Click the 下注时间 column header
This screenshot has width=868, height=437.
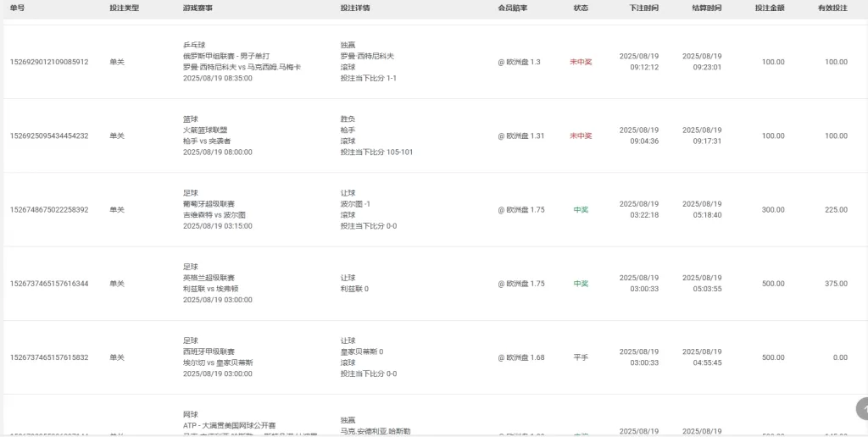click(643, 8)
